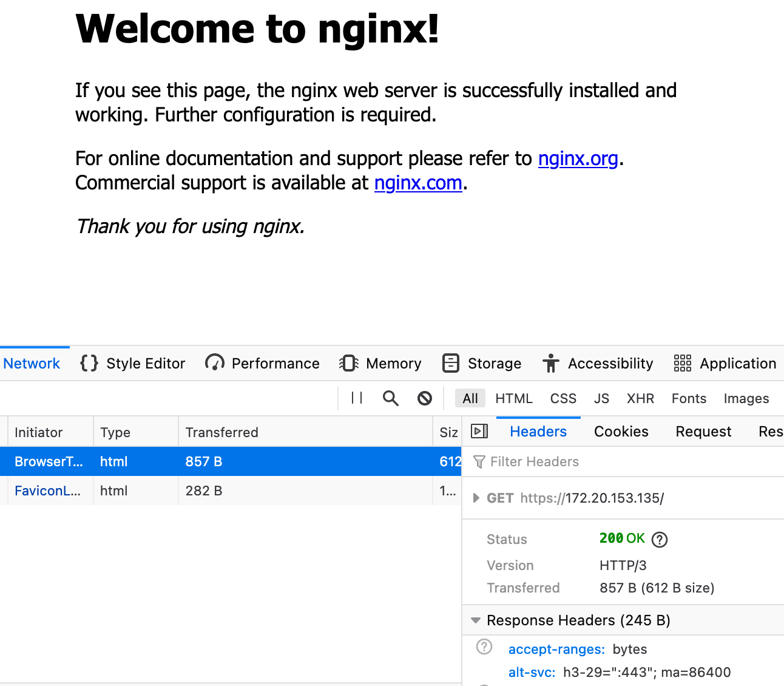The image size is (784, 686).
Task: Select the Request details tab
Action: point(704,431)
